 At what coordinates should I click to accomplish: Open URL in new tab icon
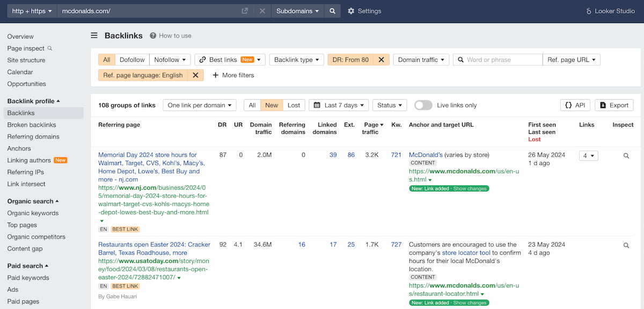tap(245, 11)
